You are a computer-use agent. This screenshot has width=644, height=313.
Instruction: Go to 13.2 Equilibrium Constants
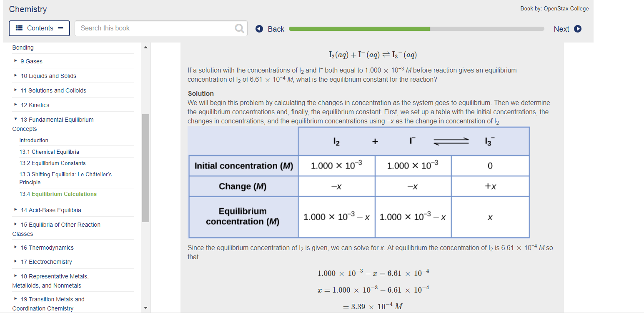pyautogui.click(x=53, y=163)
